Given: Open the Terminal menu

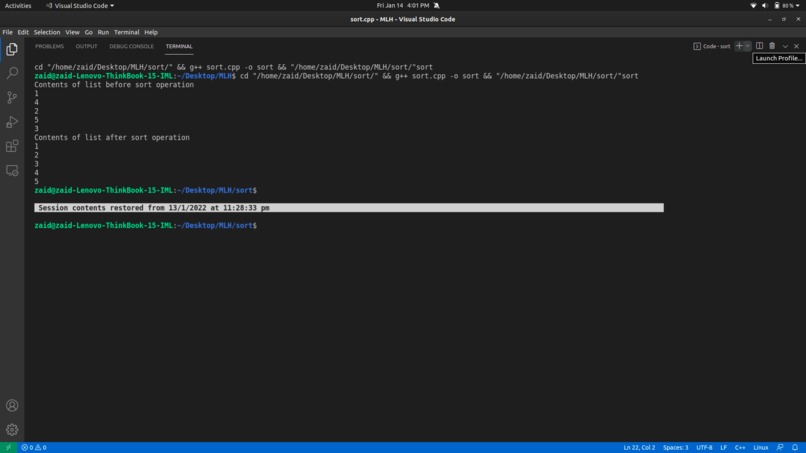Looking at the screenshot, I should click(x=126, y=32).
